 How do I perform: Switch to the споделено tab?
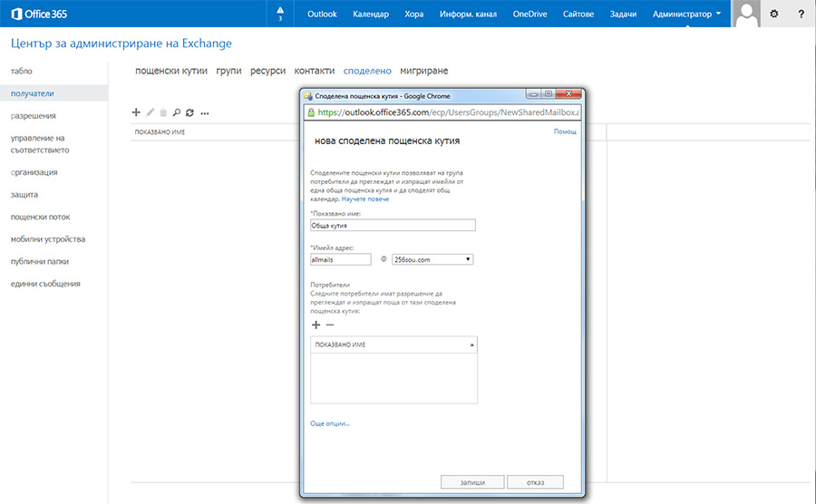[x=367, y=71]
